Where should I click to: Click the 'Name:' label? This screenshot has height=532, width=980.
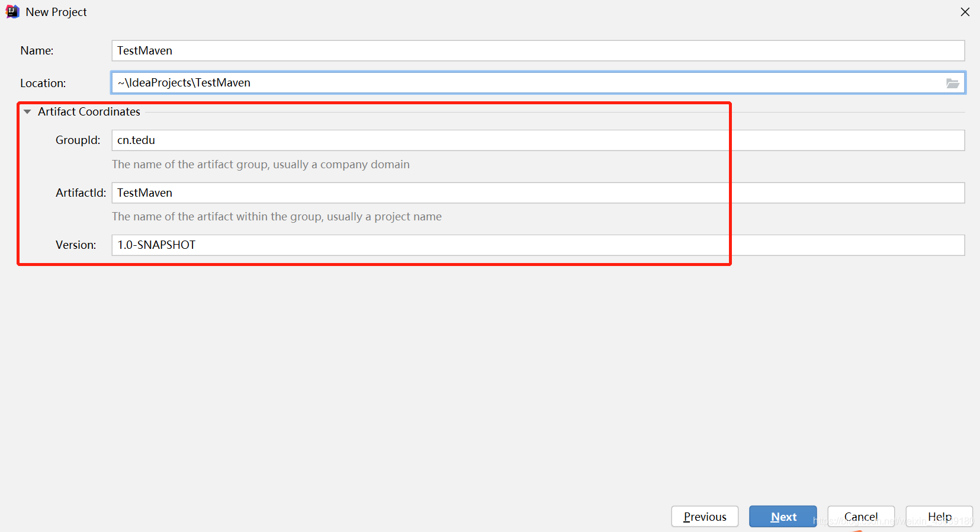pyautogui.click(x=37, y=51)
